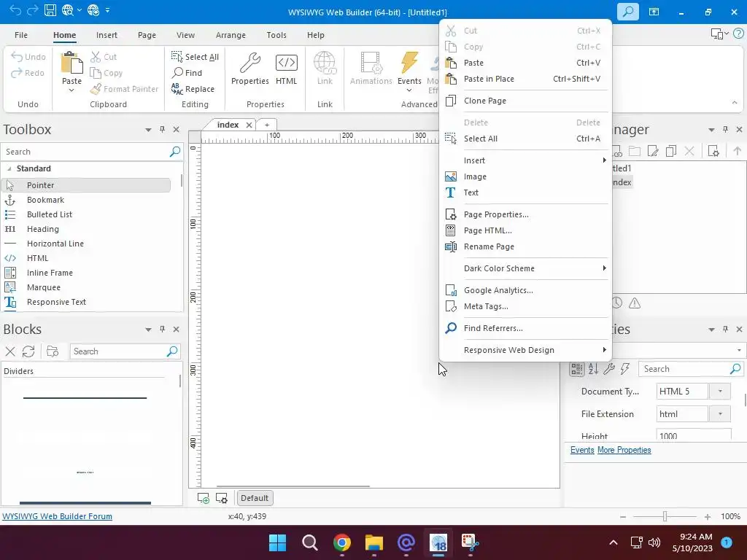Select the Pointer tool in the Toolbox
747x560 pixels.
86,185
